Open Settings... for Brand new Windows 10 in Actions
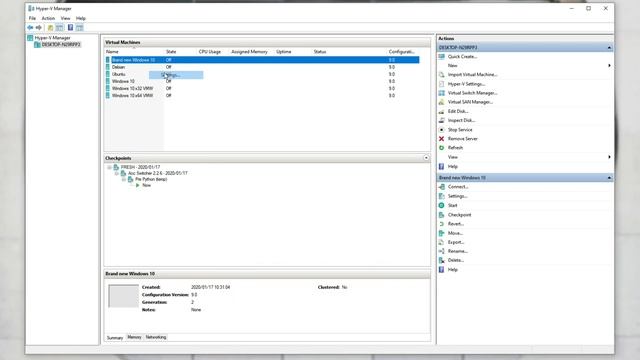 (x=458, y=196)
